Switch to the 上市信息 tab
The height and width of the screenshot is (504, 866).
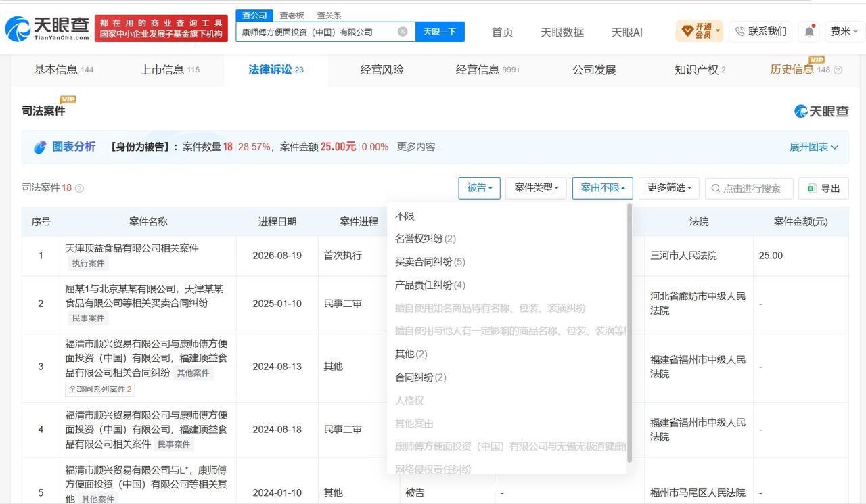(170, 70)
